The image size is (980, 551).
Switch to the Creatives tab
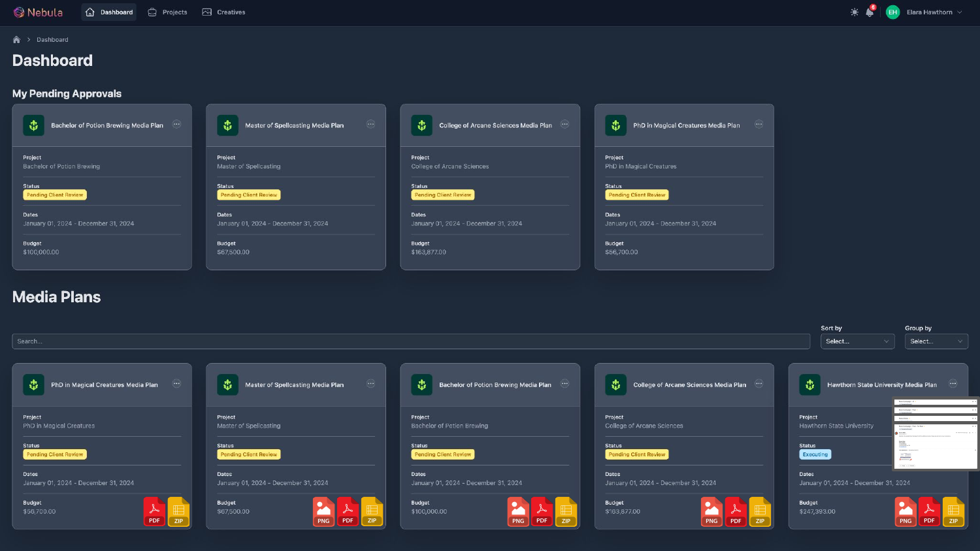click(223, 12)
